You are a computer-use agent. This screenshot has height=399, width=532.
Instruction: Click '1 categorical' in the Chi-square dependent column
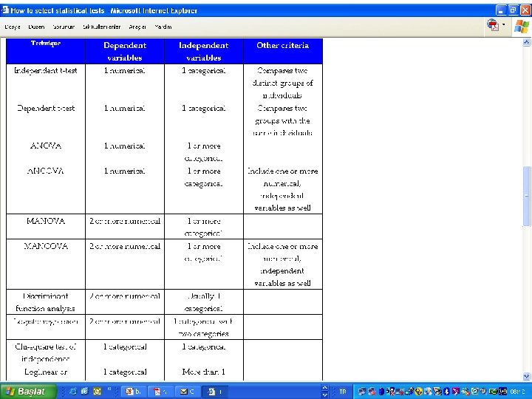click(125, 347)
